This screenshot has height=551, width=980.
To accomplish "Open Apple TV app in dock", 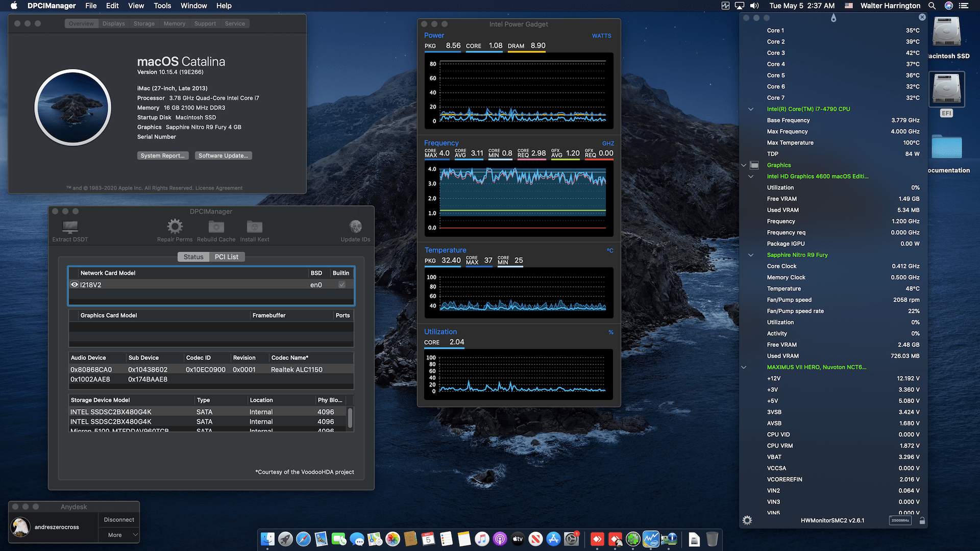I will pos(518,539).
